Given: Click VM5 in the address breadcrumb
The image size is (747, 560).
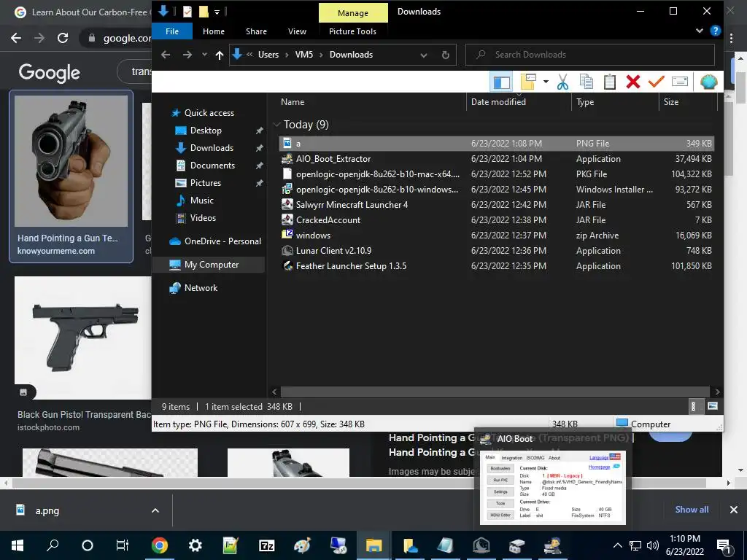Looking at the screenshot, I should [304, 55].
